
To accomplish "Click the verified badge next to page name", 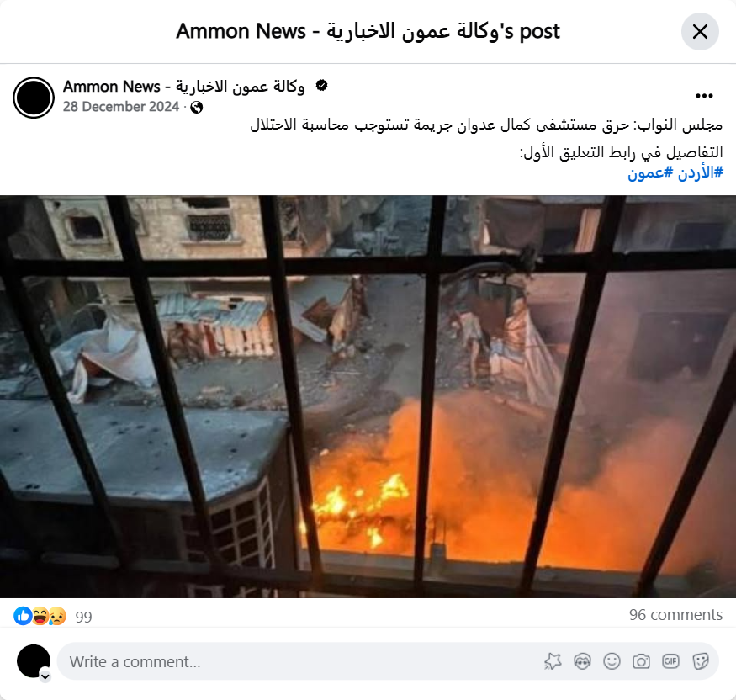I will point(321,86).
